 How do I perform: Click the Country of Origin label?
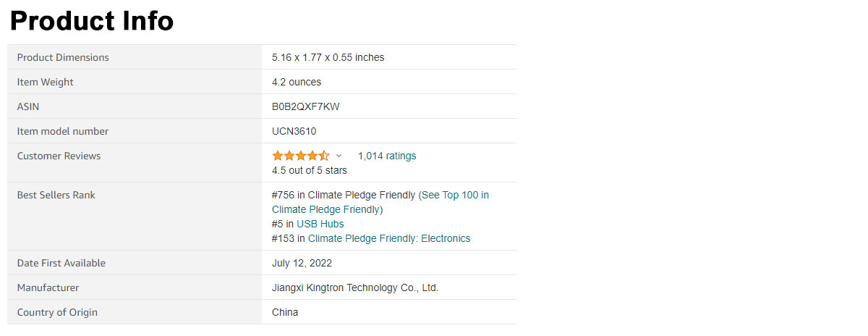(x=57, y=312)
